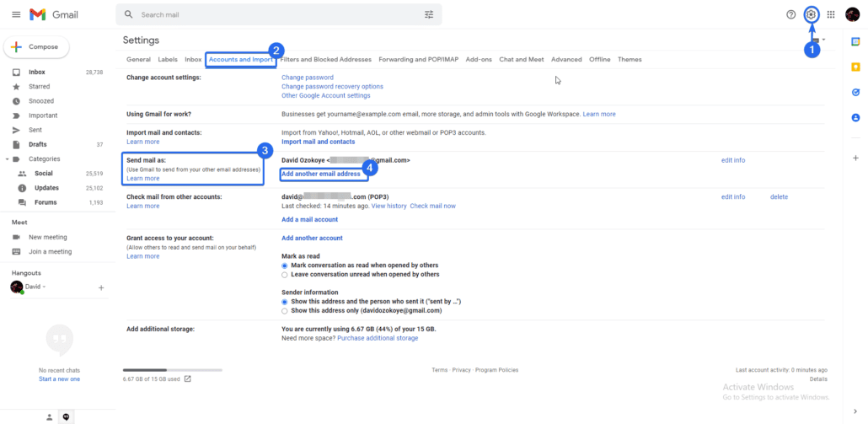Switch to the General tab
This screenshot has height=424, width=868.
point(138,59)
